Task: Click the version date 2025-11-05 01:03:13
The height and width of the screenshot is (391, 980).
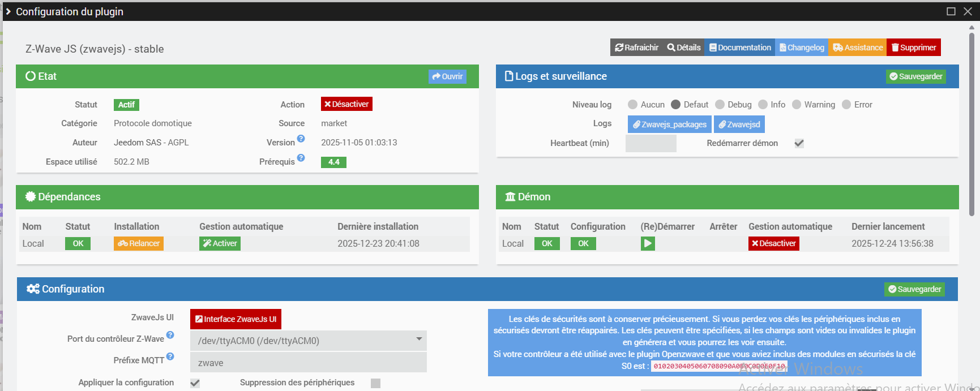Action: pos(359,143)
